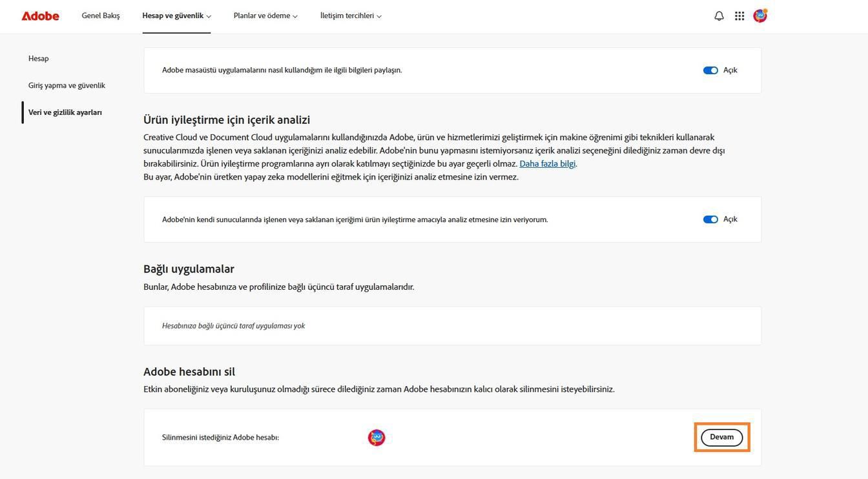Screen dimensions: 868x479
Task: Open Giriş yapma ve güvenlik settings
Action: [x=67, y=85]
